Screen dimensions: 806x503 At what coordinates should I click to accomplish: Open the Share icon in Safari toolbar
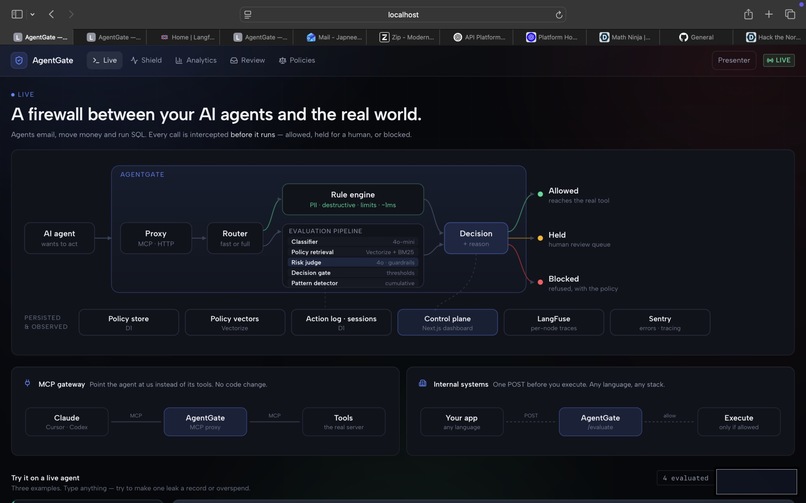tap(748, 14)
